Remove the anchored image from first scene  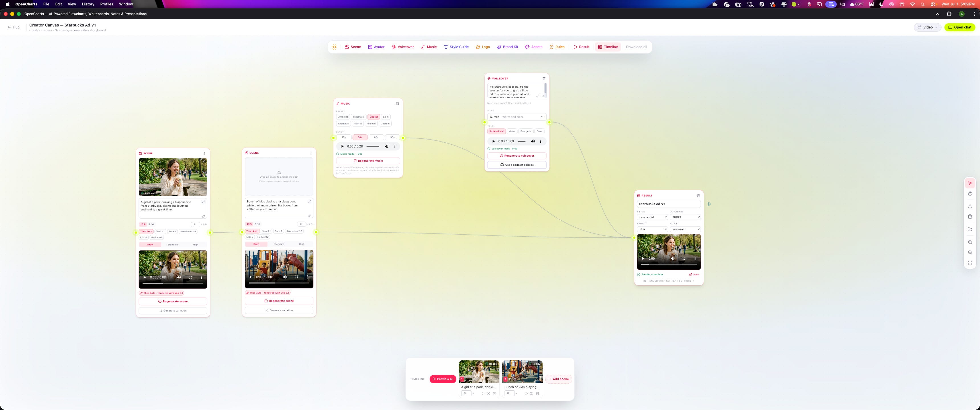[203, 161]
